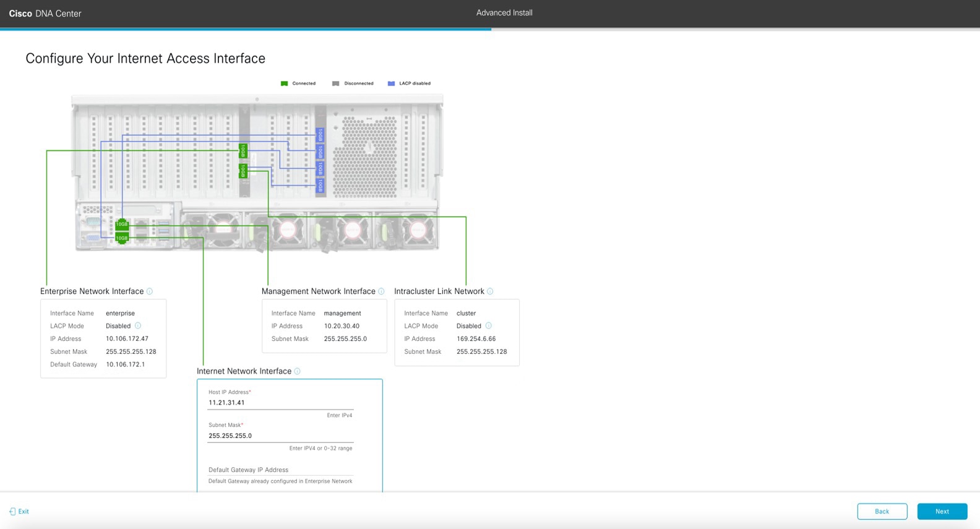Open info icon beside Enterprise Network Interface
This screenshot has height=529, width=980.
coord(150,291)
